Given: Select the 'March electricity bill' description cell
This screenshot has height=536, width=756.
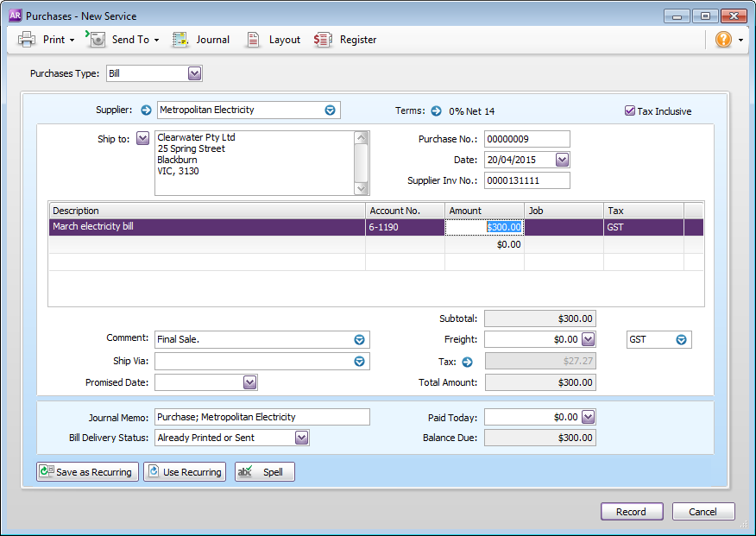Looking at the screenshot, I should click(207, 226).
